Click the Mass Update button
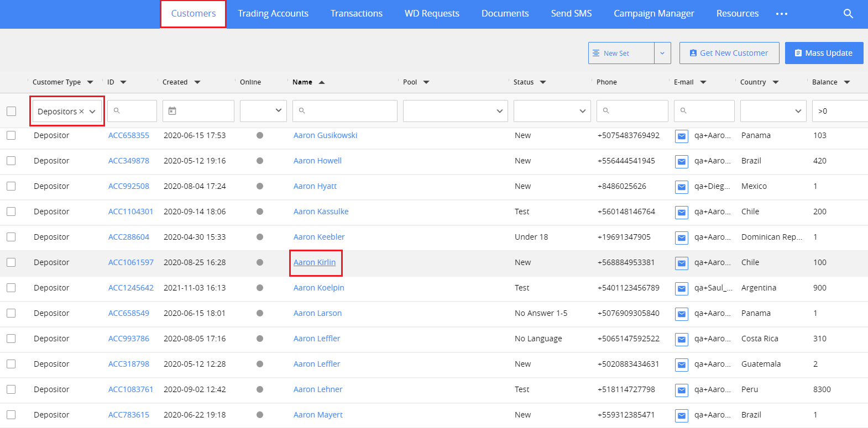The height and width of the screenshot is (428, 868). click(824, 53)
